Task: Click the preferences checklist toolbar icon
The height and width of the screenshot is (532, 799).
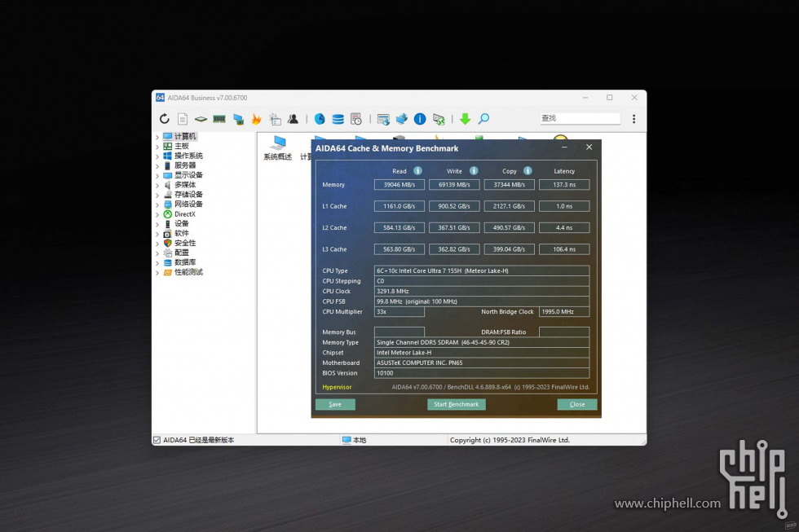Action: [x=276, y=119]
